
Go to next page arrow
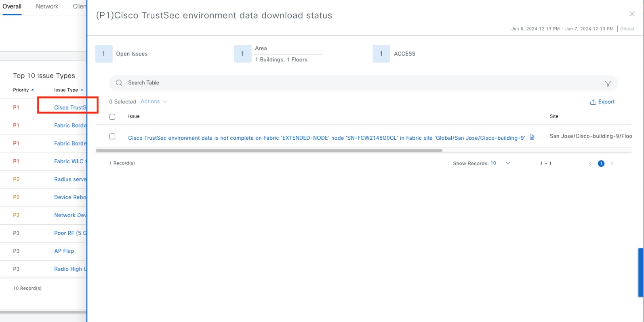612,164
